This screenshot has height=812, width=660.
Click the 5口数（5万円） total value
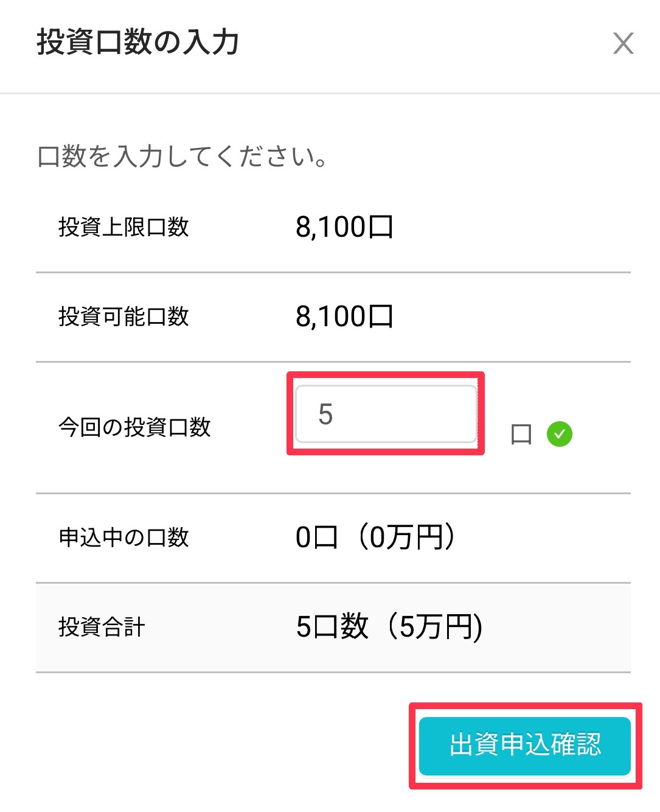pyautogui.click(x=389, y=627)
